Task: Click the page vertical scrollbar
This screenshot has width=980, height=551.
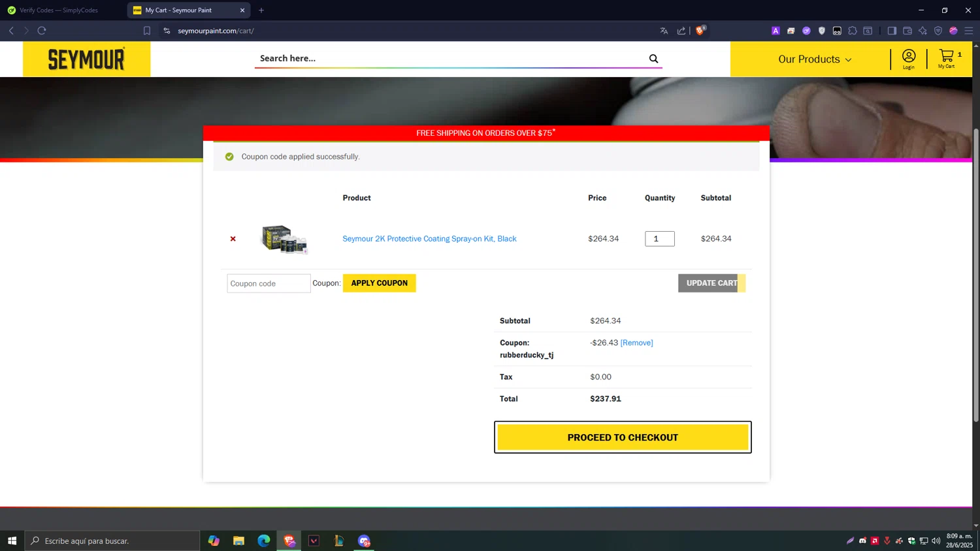Action: pos(976,274)
